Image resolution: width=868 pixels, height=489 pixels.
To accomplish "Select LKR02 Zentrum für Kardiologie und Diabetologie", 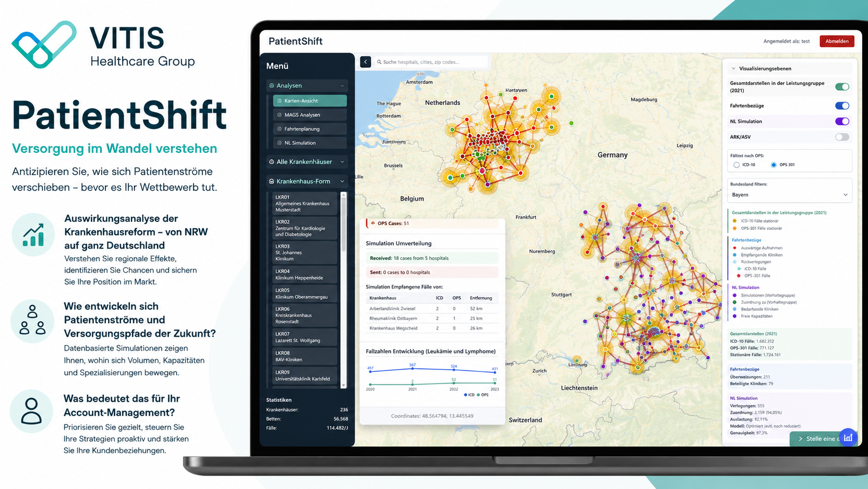I will tap(305, 228).
